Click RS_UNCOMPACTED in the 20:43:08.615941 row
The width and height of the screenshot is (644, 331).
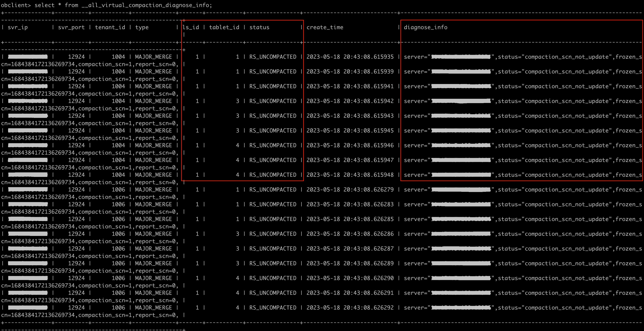click(x=273, y=86)
